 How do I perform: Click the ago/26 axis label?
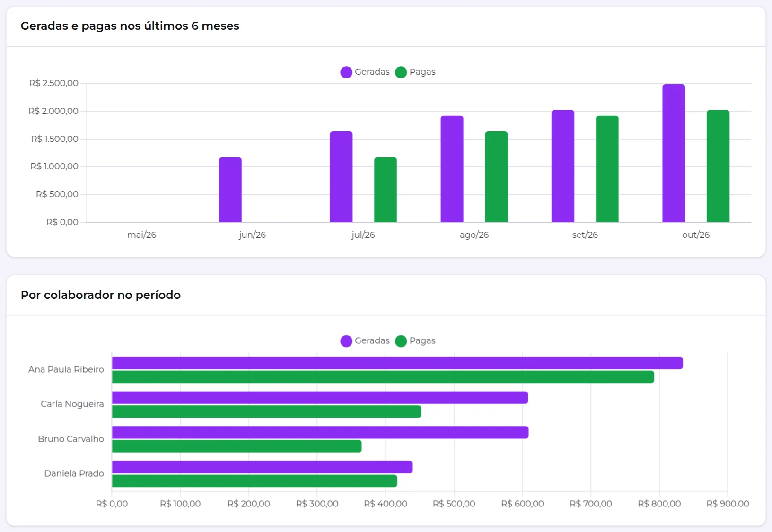pos(474,235)
